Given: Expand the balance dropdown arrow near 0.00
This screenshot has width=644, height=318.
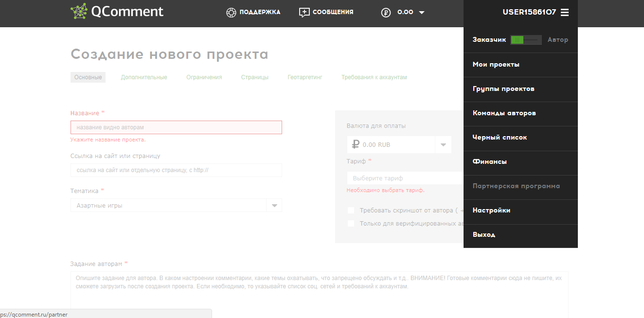Looking at the screenshot, I should pos(421,13).
